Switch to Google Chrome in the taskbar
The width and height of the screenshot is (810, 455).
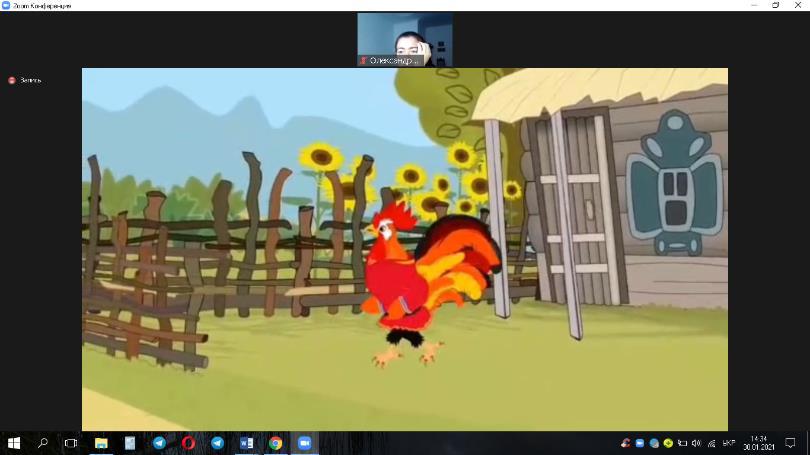275,442
